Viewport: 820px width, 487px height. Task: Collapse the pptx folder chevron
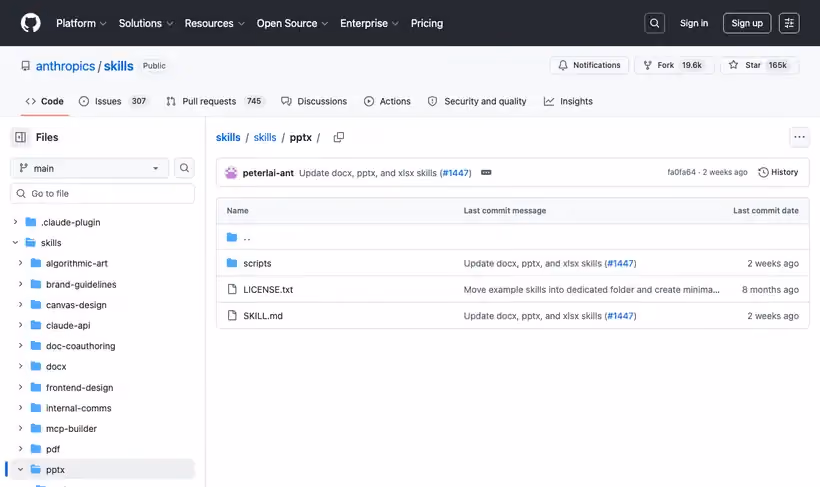pos(20,470)
